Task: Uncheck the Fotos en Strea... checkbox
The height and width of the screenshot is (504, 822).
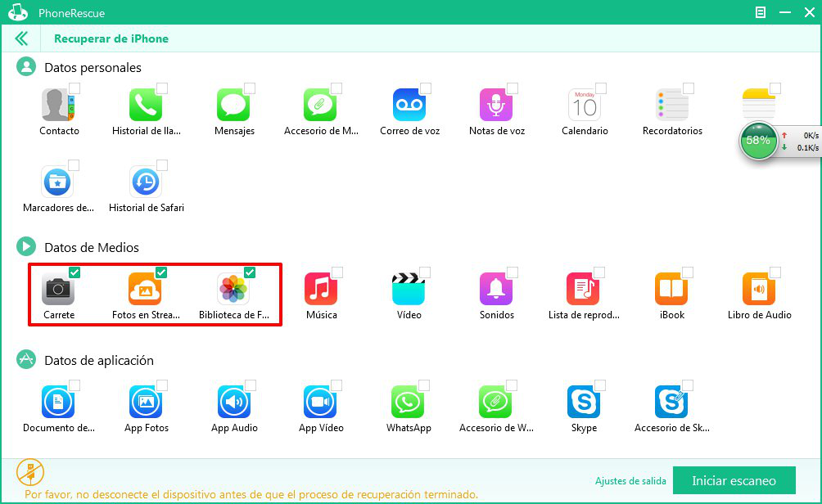Action: [161, 272]
